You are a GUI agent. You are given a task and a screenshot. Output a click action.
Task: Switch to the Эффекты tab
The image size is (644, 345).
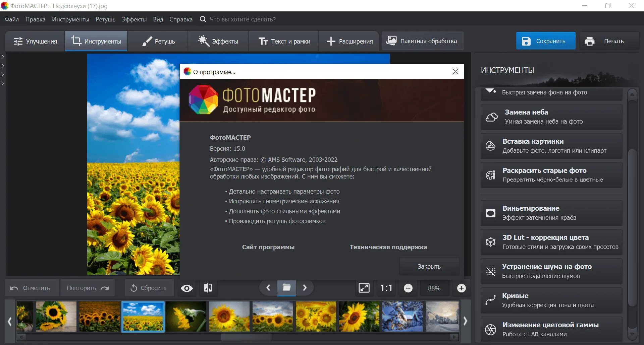tap(218, 41)
